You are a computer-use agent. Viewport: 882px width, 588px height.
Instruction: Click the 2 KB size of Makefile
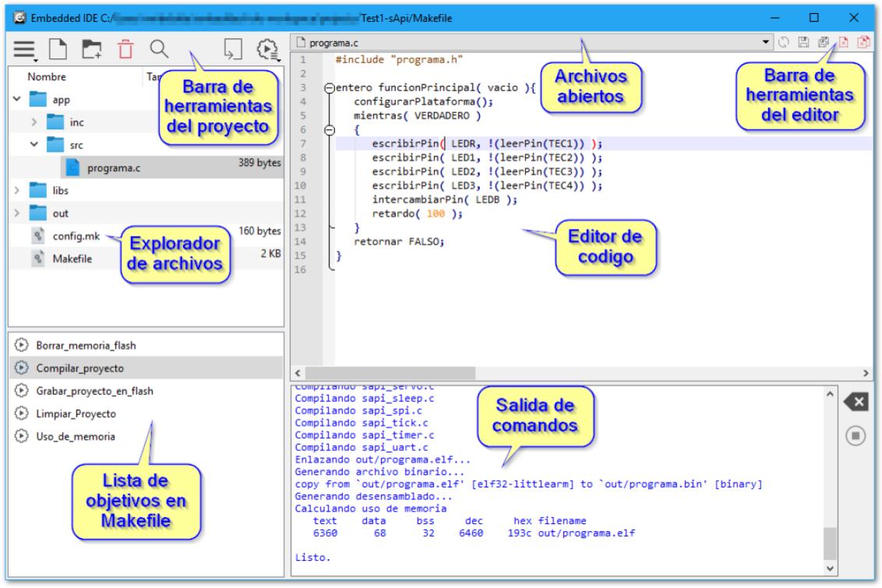[270, 254]
